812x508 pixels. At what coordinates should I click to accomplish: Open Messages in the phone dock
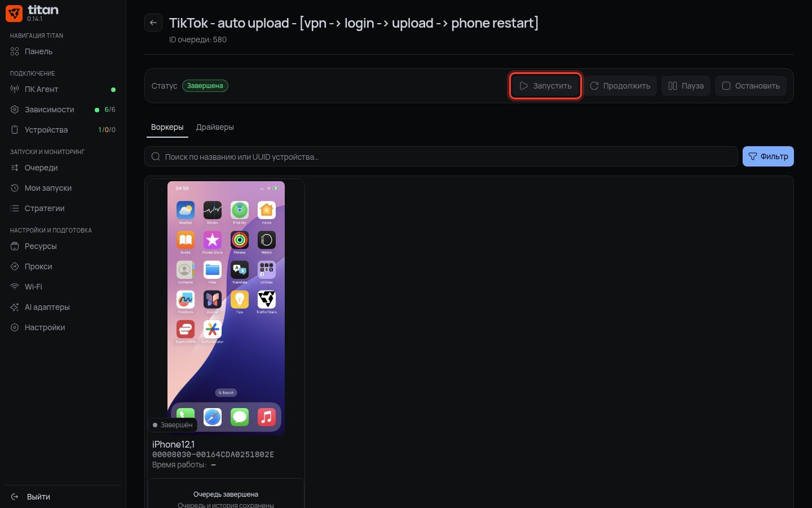(x=240, y=417)
